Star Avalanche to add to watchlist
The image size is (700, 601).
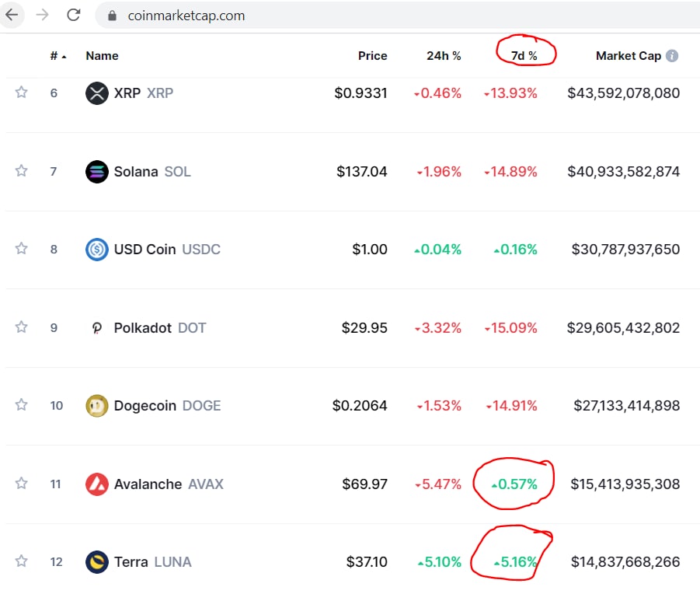(21, 484)
